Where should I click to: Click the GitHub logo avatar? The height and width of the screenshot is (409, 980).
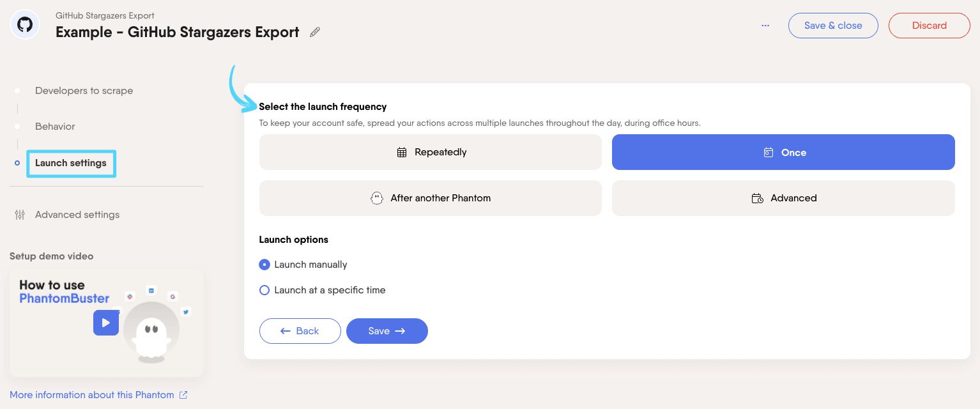click(x=24, y=24)
